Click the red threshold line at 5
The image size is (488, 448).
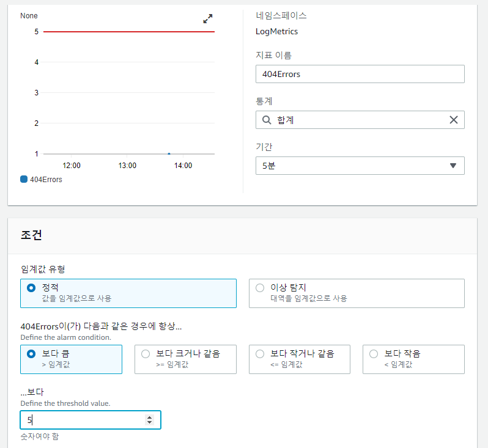click(129, 31)
